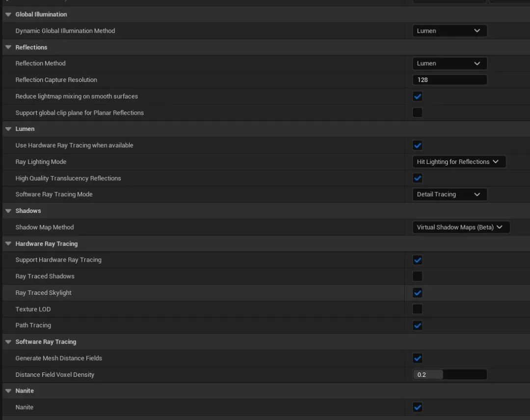Collapse the Hardware Ray Tracing section
The image size is (530, 420).
coord(8,244)
